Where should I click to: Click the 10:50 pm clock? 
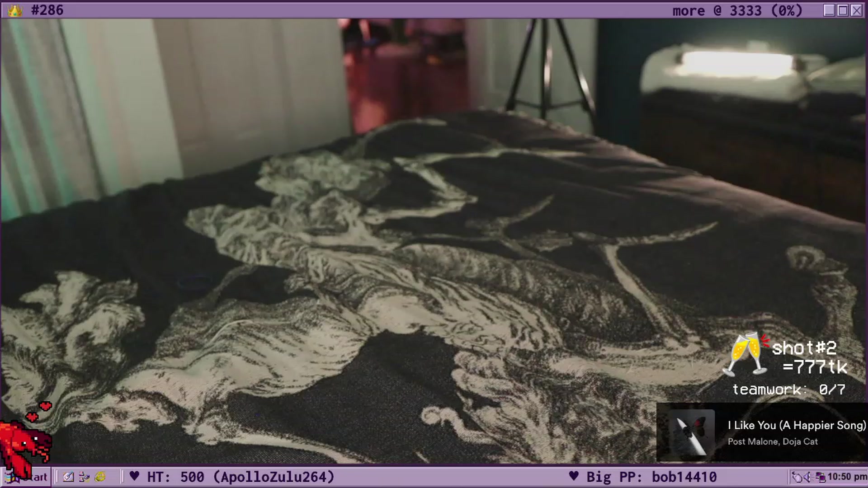pyautogui.click(x=847, y=477)
